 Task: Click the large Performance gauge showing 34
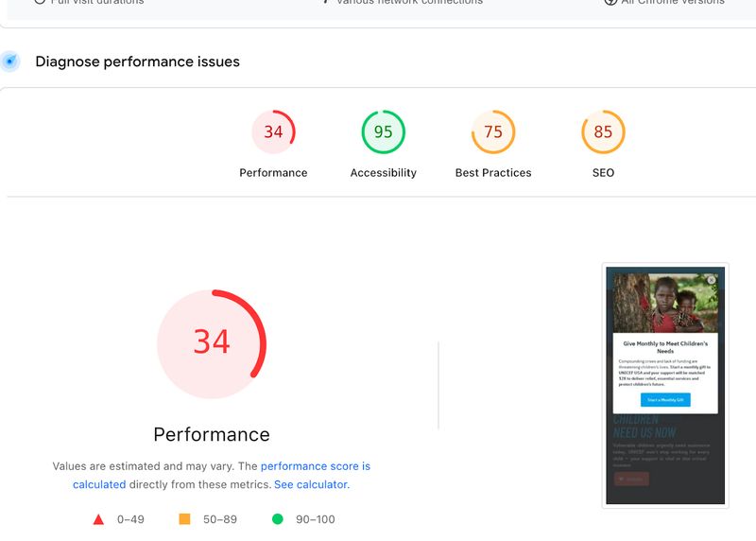pos(212,343)
